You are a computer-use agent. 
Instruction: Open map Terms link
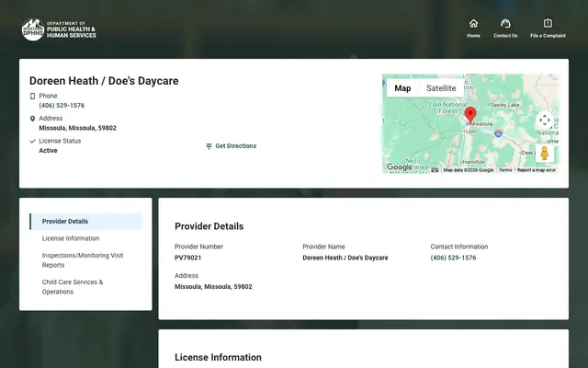click(x=505, y=170)
